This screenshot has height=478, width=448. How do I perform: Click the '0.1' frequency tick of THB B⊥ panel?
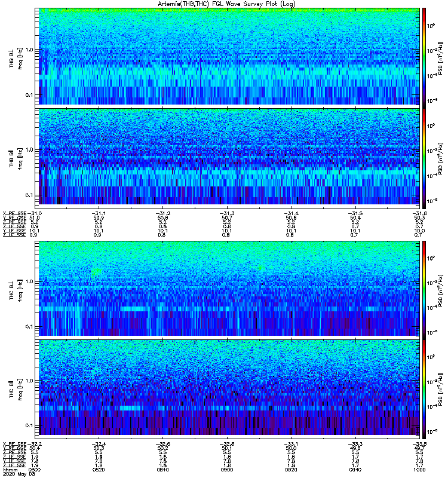[29, 95]
